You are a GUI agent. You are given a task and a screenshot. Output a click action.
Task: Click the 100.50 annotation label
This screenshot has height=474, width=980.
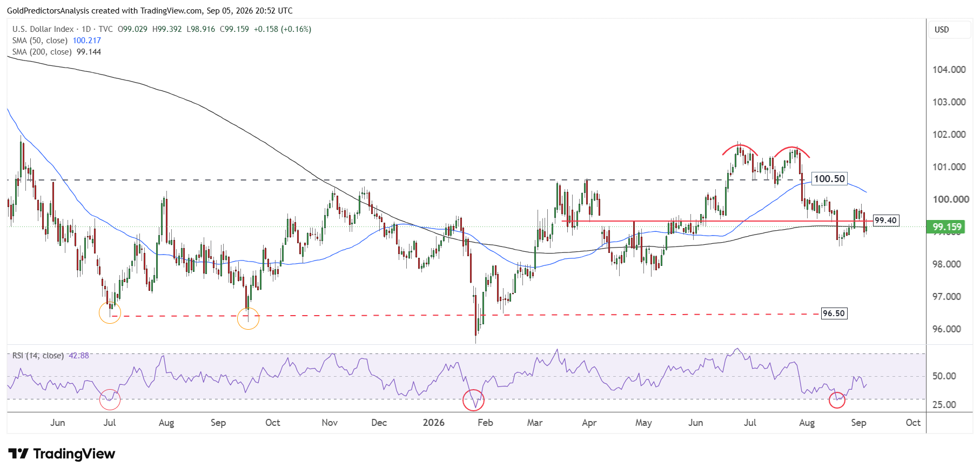click(829, 179)
